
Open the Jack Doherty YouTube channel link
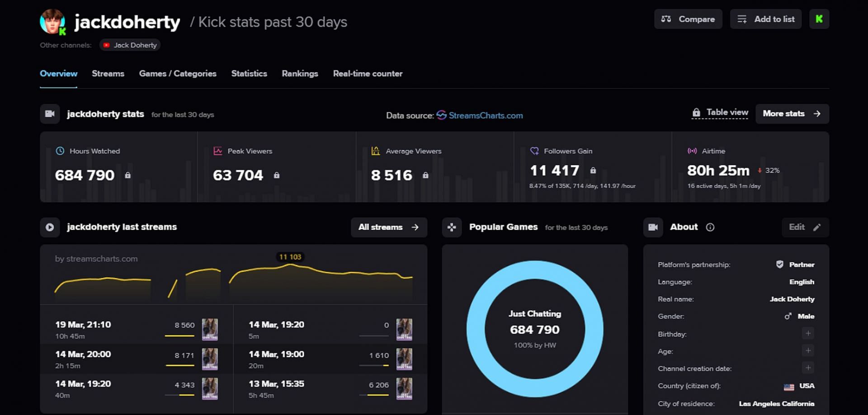point(130,45)
